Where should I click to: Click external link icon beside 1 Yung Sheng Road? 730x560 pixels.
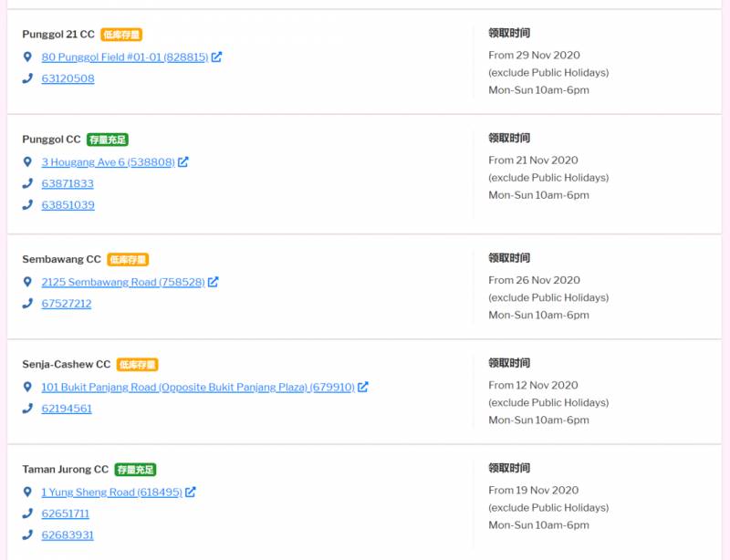point(191,493)
